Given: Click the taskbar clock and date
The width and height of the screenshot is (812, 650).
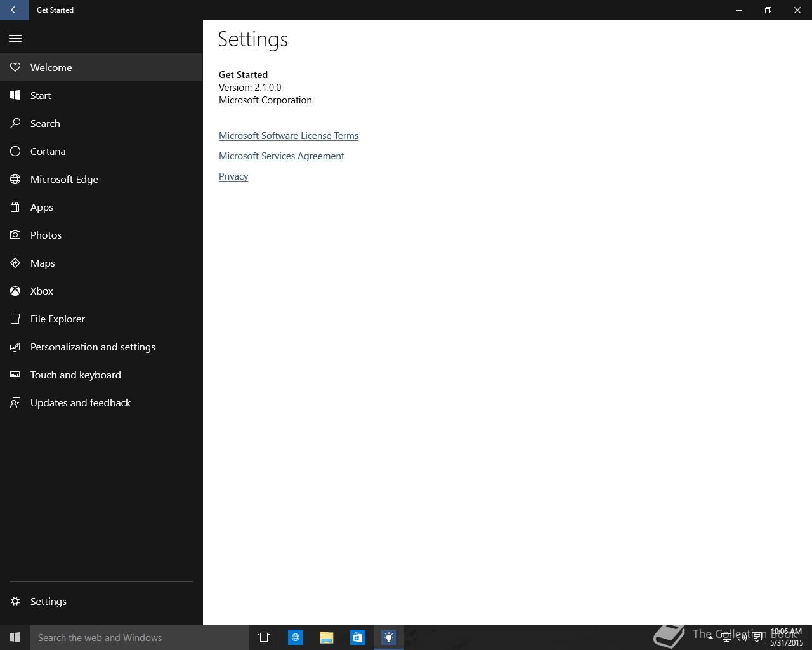Looking at the screenshot, I should [787, 637].
